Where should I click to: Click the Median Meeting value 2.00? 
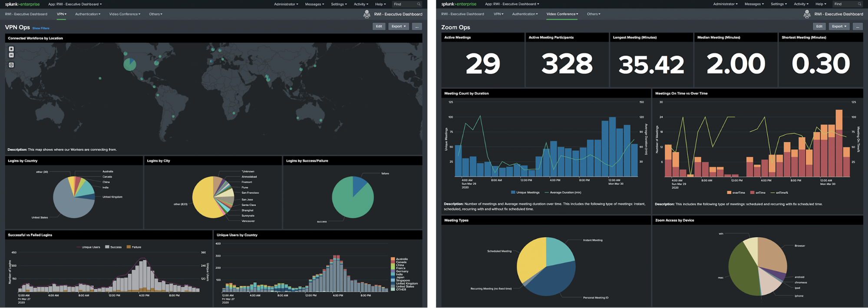click(736, 64)
